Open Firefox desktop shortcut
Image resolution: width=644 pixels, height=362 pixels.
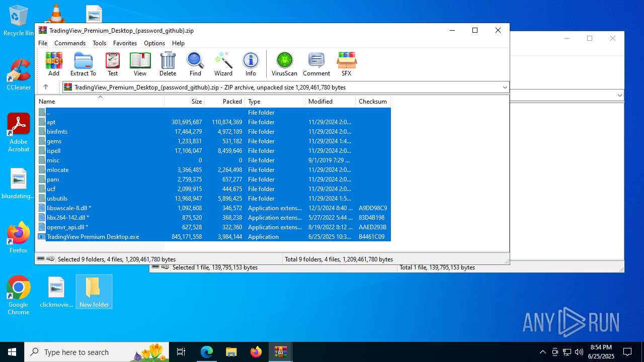tap(19, 237)
